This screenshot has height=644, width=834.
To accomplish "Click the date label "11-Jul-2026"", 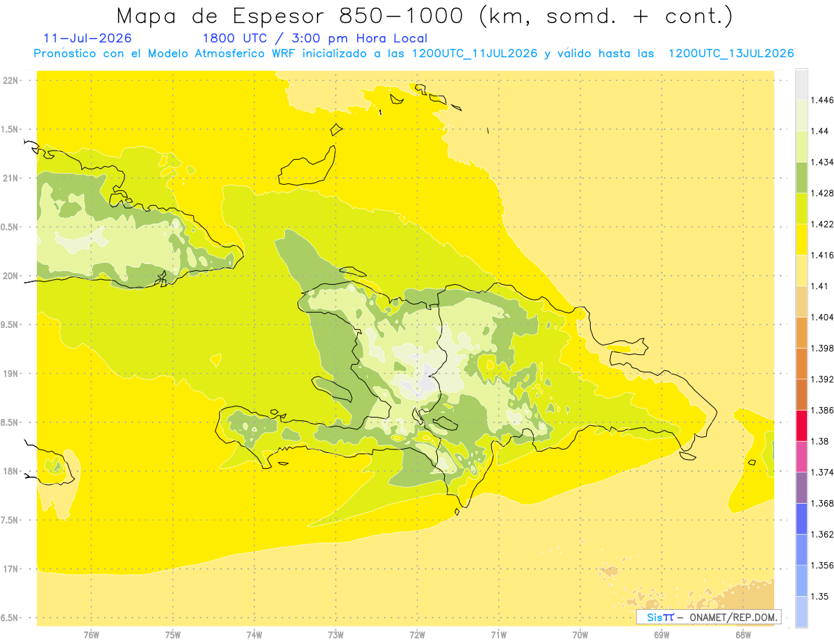I will click(x=88, y=38).
